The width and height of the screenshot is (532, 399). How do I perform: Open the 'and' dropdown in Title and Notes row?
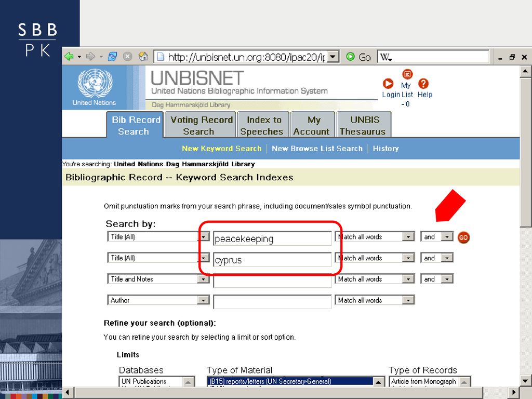pyautogui.click(x=447, y=279)
